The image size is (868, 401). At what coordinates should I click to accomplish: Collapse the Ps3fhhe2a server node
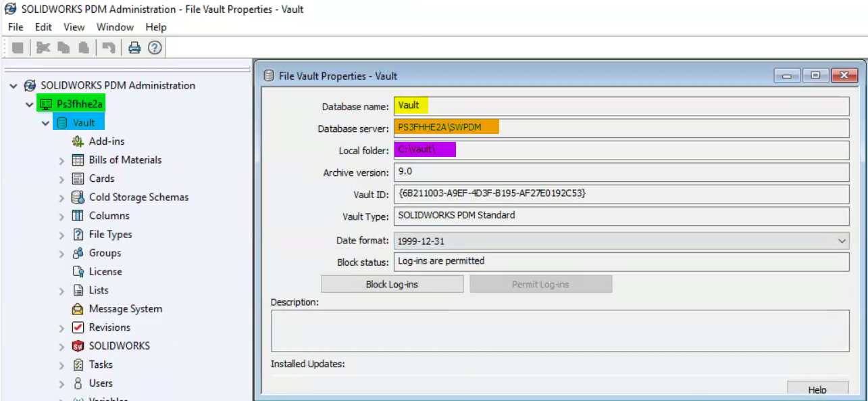click(x=29, y=105)
